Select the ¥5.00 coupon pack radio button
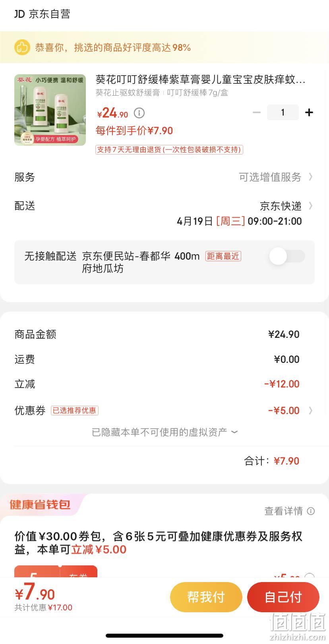This screenshot has width=329, height=644. (310, 576)
